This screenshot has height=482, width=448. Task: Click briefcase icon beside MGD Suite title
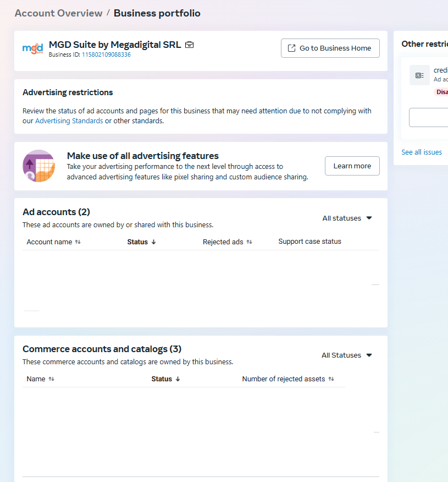click(189, 45)
